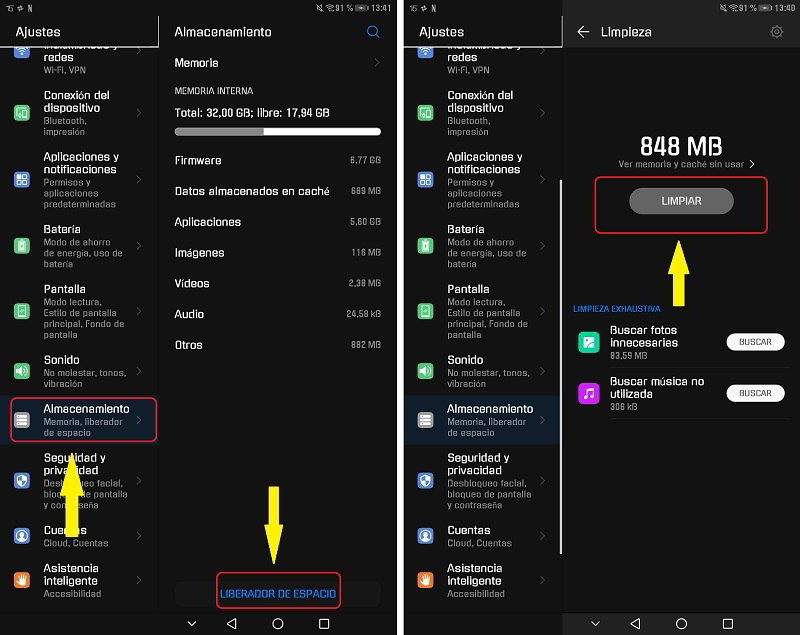Tap the green unnecessary photos icon

click(588, 342)
